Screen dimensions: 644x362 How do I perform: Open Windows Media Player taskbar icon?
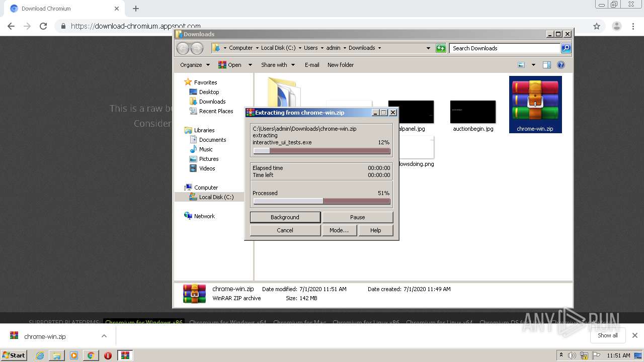pyautogui.click(x=74, y=355)
